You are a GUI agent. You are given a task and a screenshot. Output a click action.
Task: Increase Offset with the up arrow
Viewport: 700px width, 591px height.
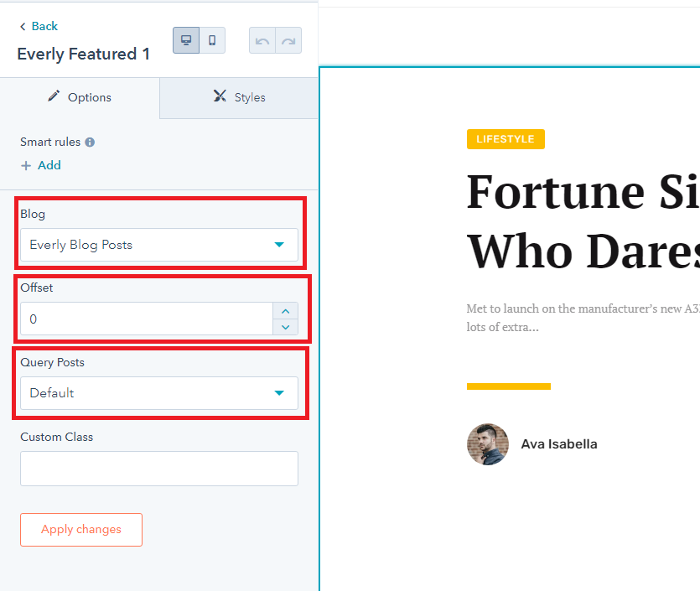pos(286,311)
